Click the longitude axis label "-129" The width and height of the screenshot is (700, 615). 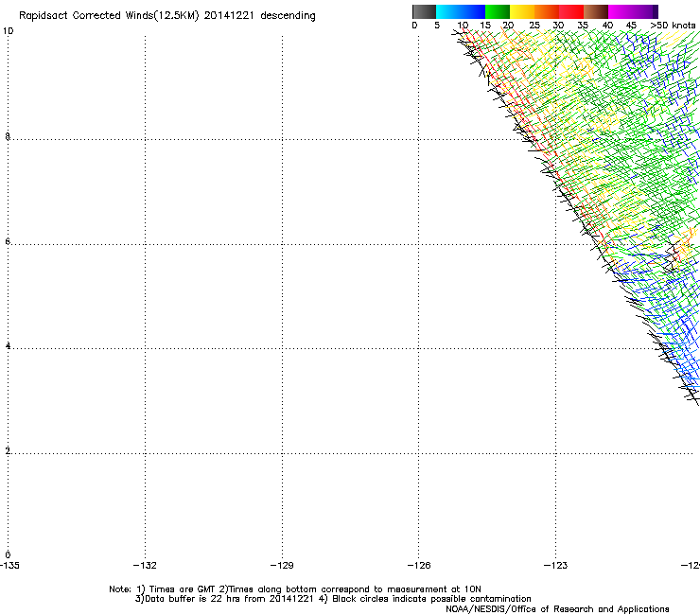coord(282,566)
